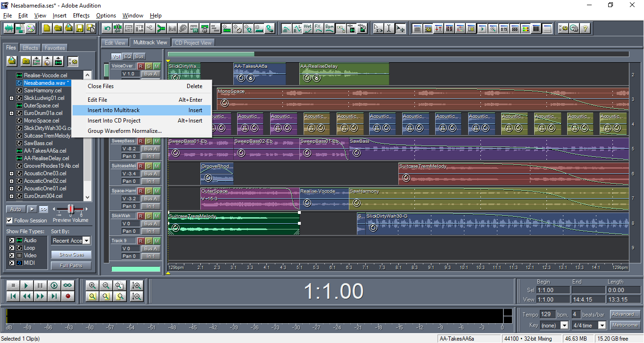The width and height of the screenshot is (644, 343).
Task: Click Zoom In Horizontally magnifier icon
Action: (92, 286)
